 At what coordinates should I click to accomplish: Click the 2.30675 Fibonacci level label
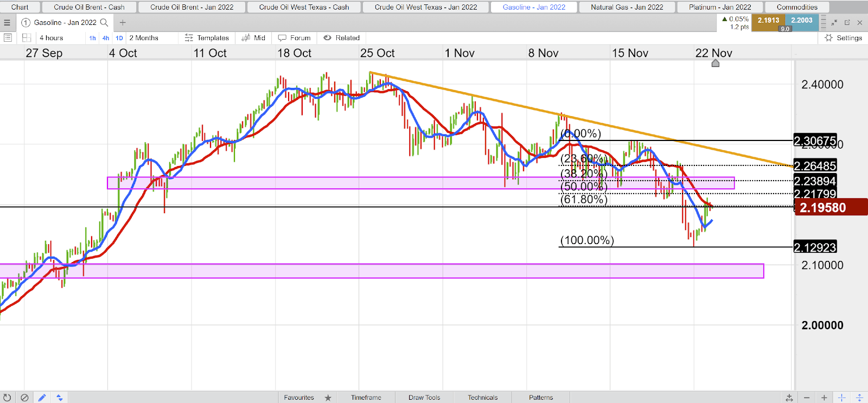[x=815, y=141]
